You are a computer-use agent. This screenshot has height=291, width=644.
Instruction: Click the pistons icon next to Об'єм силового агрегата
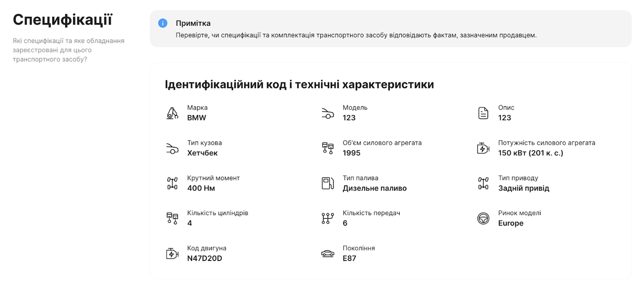click(328, 148)
